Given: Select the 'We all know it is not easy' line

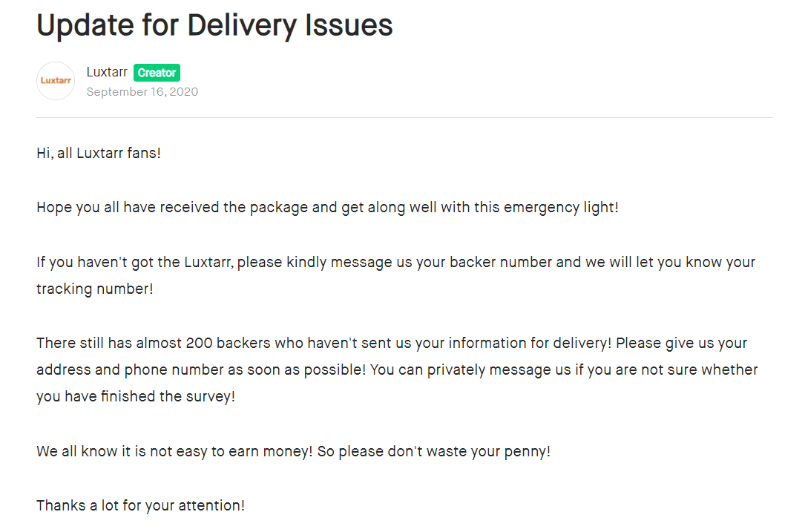Looking at the screenshot, I should pyautogui.click(x=293, y=451).
